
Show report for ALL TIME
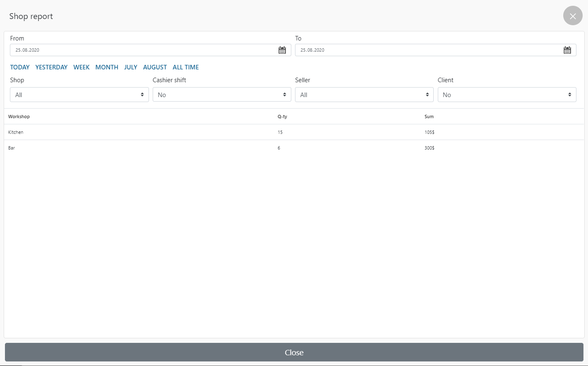point(186,67)
